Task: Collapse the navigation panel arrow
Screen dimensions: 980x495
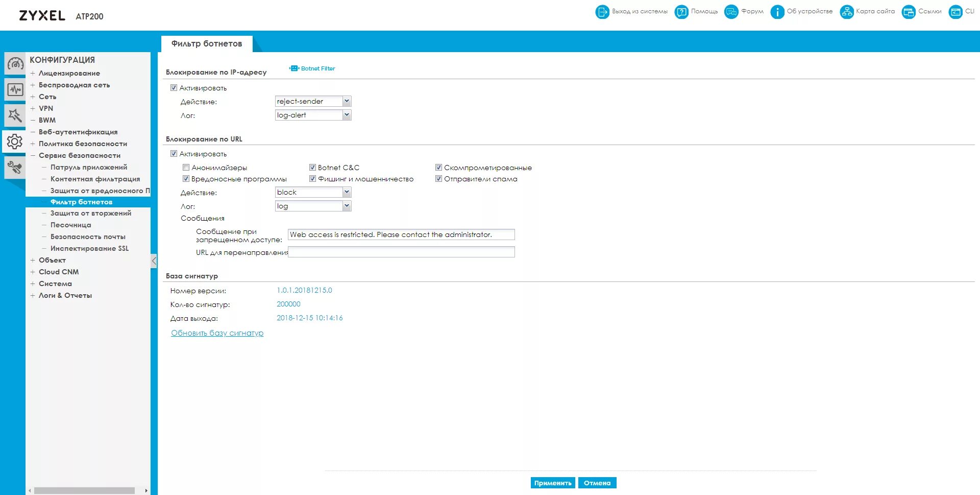Action: (154, 261)
